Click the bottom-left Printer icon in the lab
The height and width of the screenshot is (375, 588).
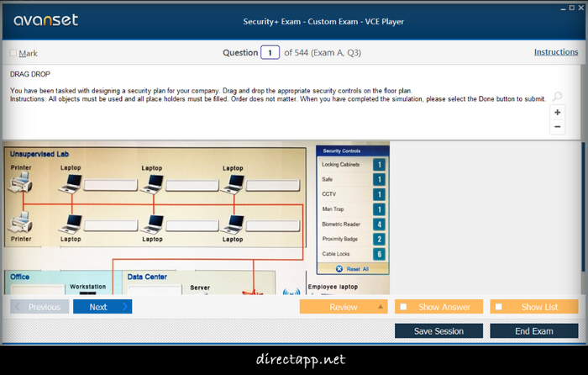click(21, 223)
